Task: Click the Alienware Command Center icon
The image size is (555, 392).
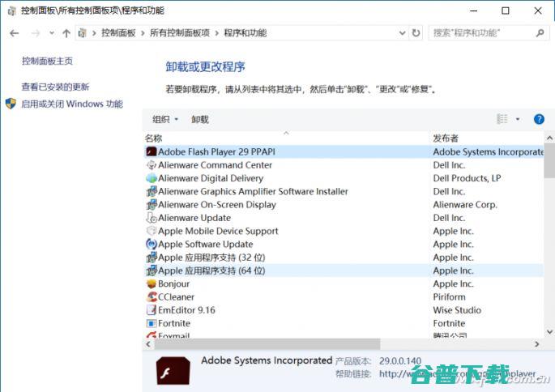Action: point(152,165)
